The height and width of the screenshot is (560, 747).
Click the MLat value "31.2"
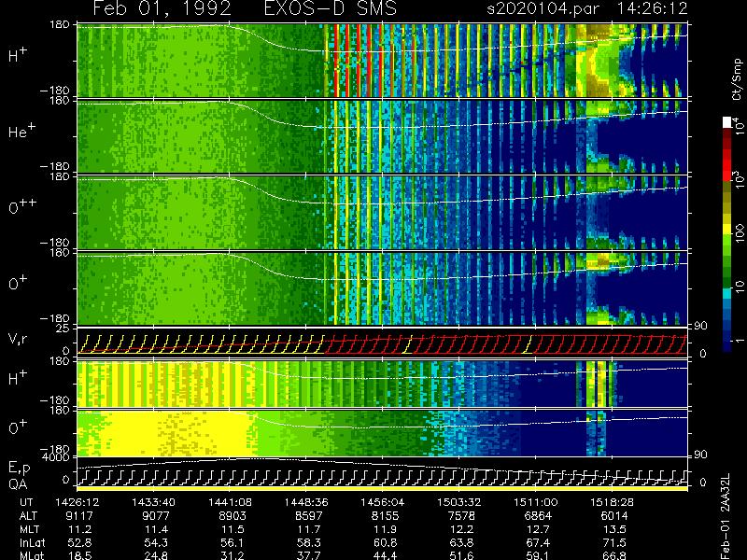point(233,555)
